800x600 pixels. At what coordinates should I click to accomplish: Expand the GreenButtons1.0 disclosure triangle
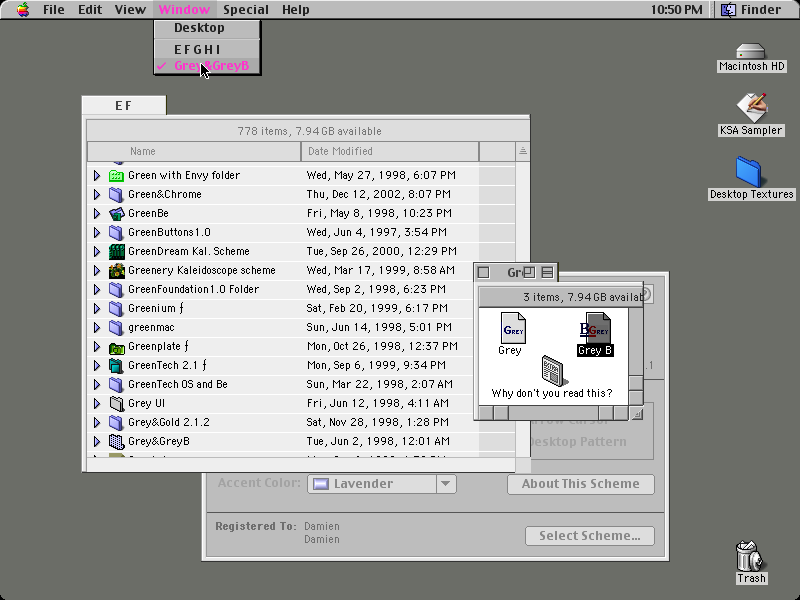[x=97, y=233]
